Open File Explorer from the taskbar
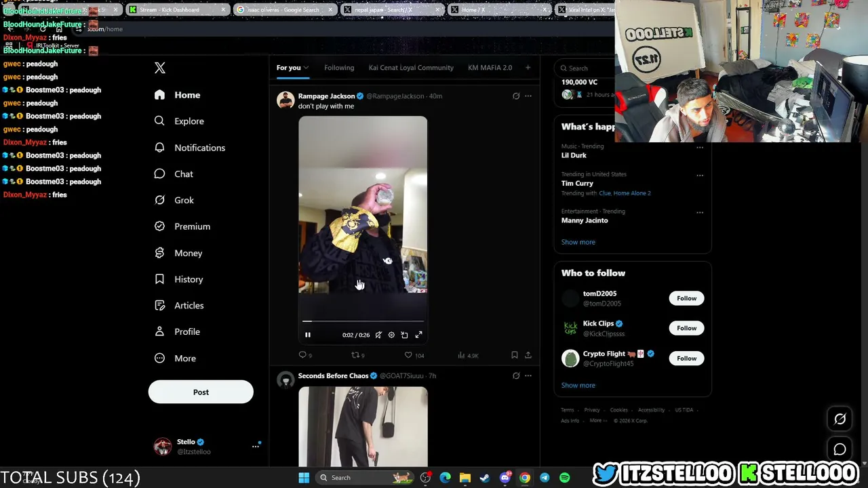 click(465, 478)
